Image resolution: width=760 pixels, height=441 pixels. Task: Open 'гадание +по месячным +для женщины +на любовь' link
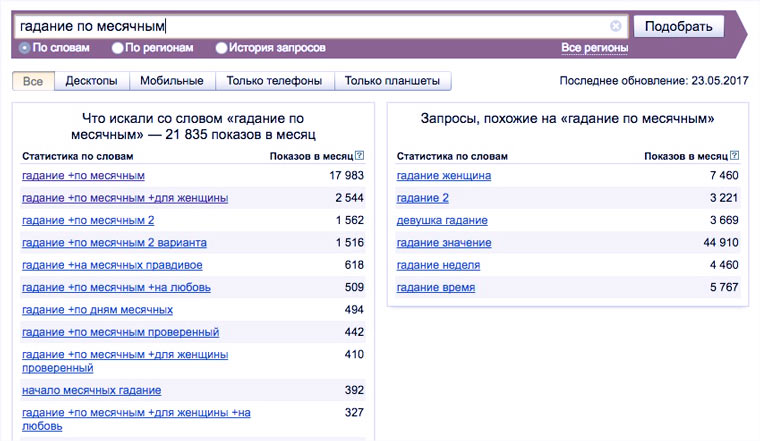[136, 419]
